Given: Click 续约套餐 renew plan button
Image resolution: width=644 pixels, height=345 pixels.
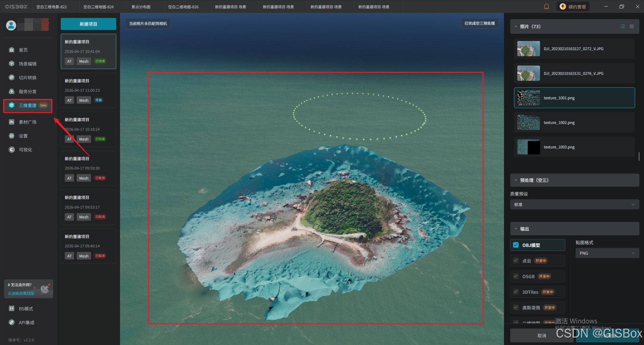Looking at the screenshot, I should point(573,6).
